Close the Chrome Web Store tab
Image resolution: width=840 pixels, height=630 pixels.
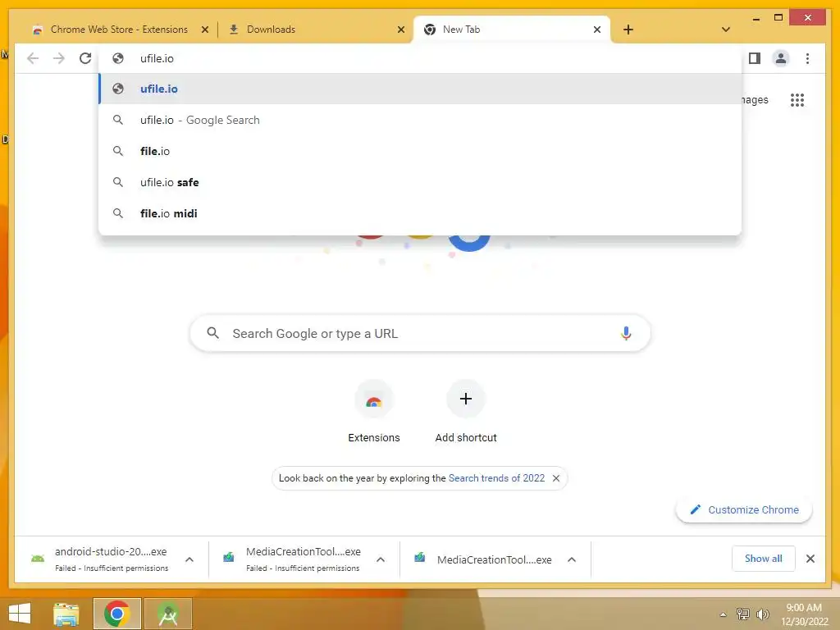[204, 30]
